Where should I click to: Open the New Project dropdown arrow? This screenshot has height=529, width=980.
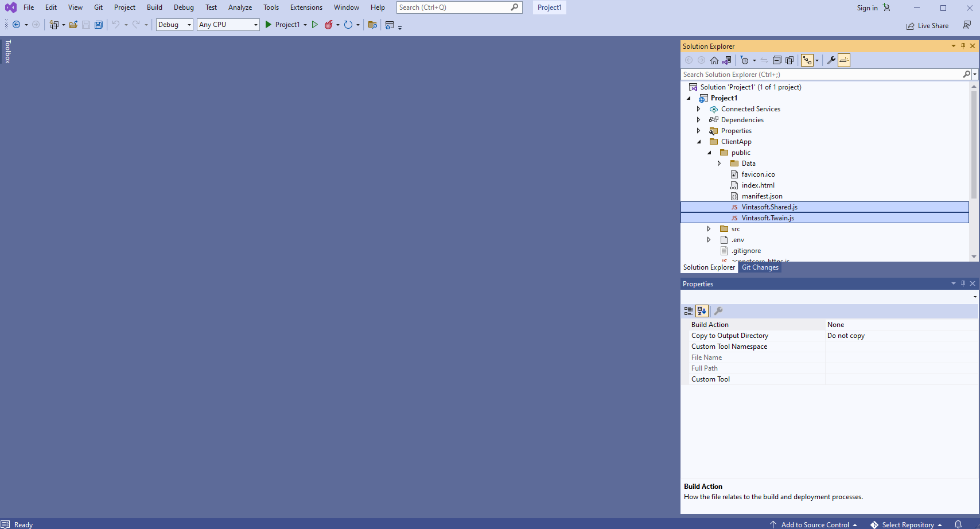[64, 25]
